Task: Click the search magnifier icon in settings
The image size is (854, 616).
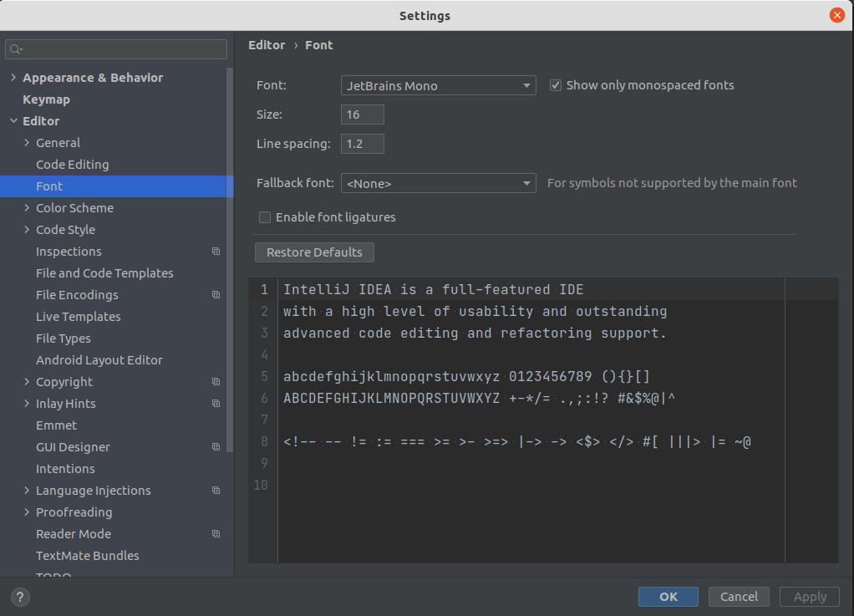Action: coord(16,50)
